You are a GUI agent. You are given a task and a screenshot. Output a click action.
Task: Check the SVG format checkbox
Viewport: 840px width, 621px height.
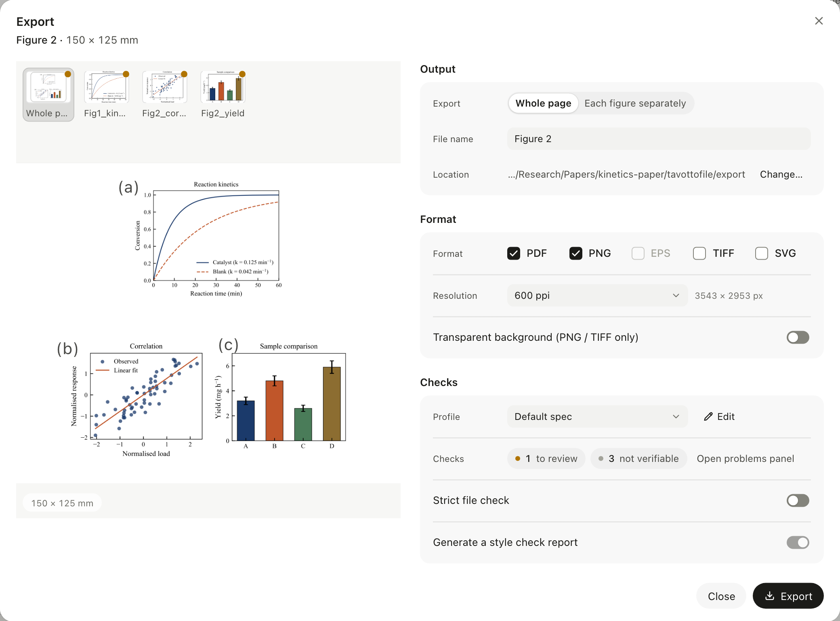(762, 254)
